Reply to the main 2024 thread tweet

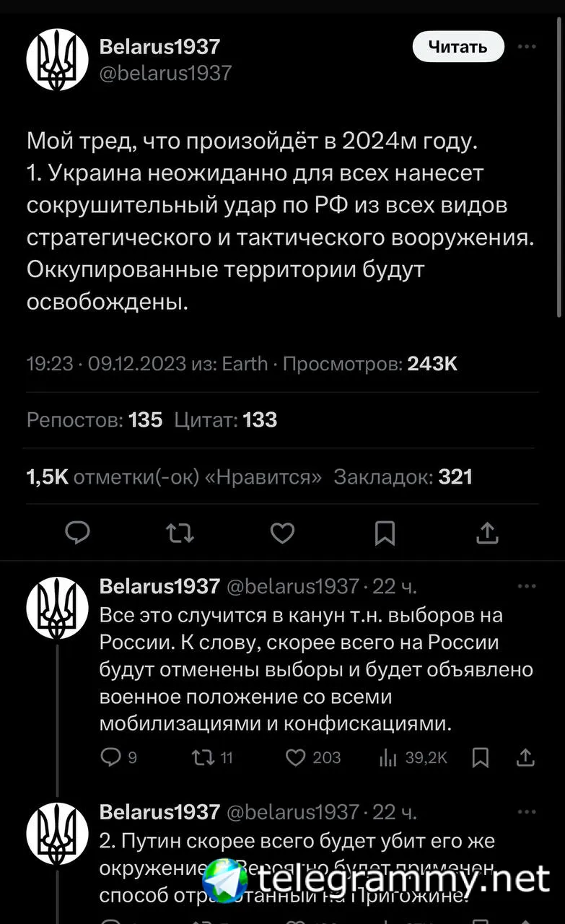click(x=77, y=533)
